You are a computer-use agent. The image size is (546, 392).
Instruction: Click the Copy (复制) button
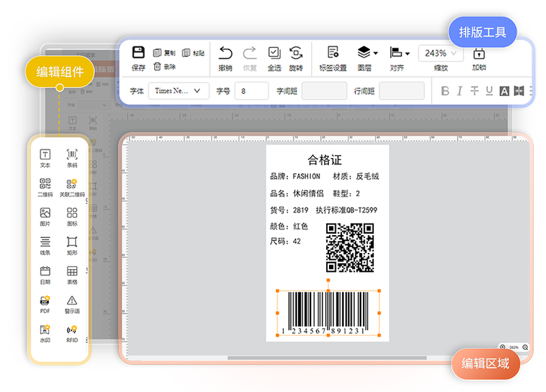point(164,53)
